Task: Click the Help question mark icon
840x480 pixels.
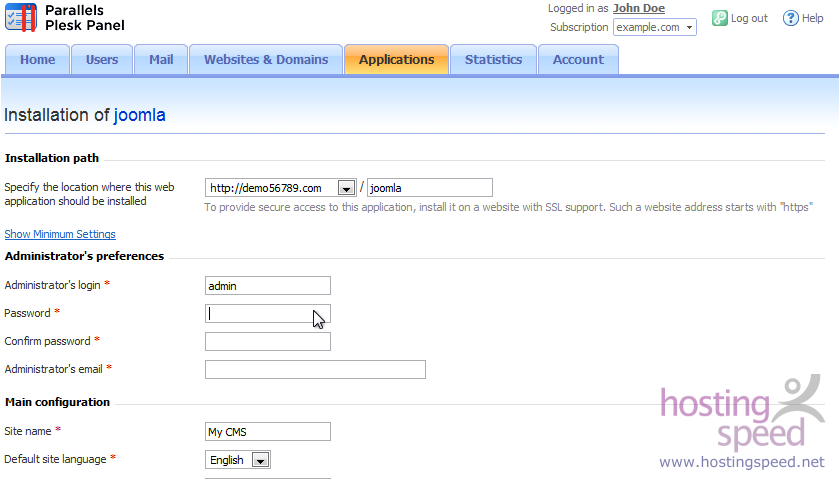Action: click(x=791, y=18)
